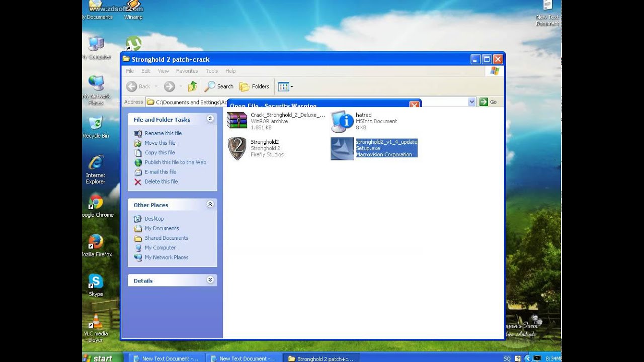Select the Skype desktop icon
Image resolution: width=644 pixels, height=362 pixels.
tap(96, 285)
